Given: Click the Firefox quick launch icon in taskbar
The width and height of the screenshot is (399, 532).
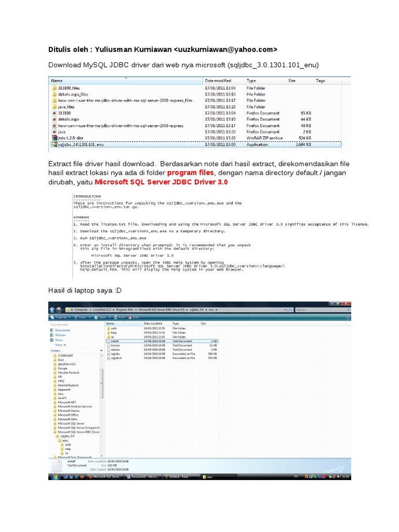Looking at the screenshot, I should click(x=82, y=477).
